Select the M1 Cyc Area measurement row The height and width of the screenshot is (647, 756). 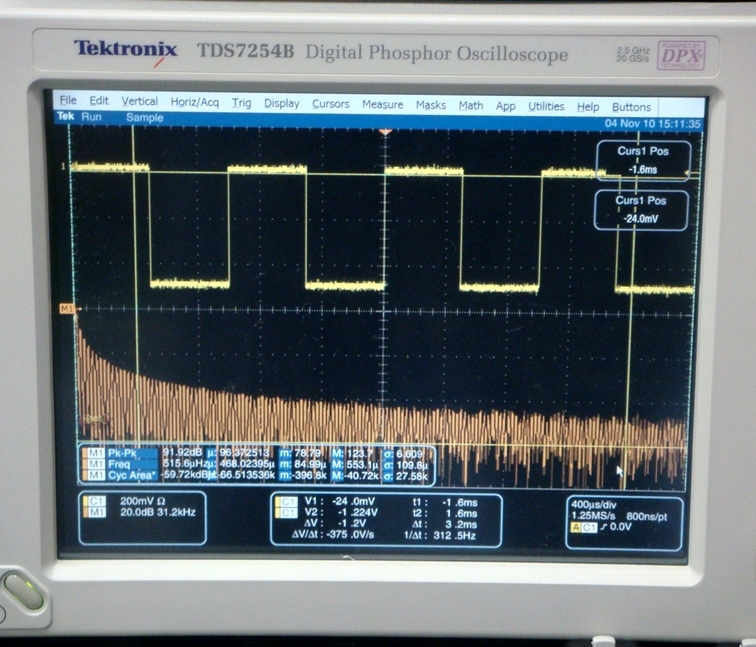(x=256, y=475)
